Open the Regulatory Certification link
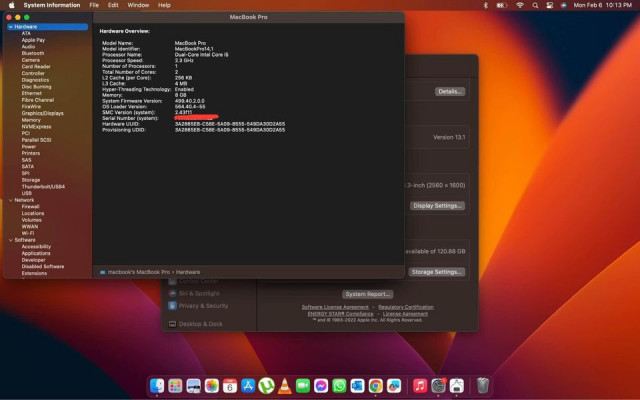The image size is (640, 400). [406, 307]
